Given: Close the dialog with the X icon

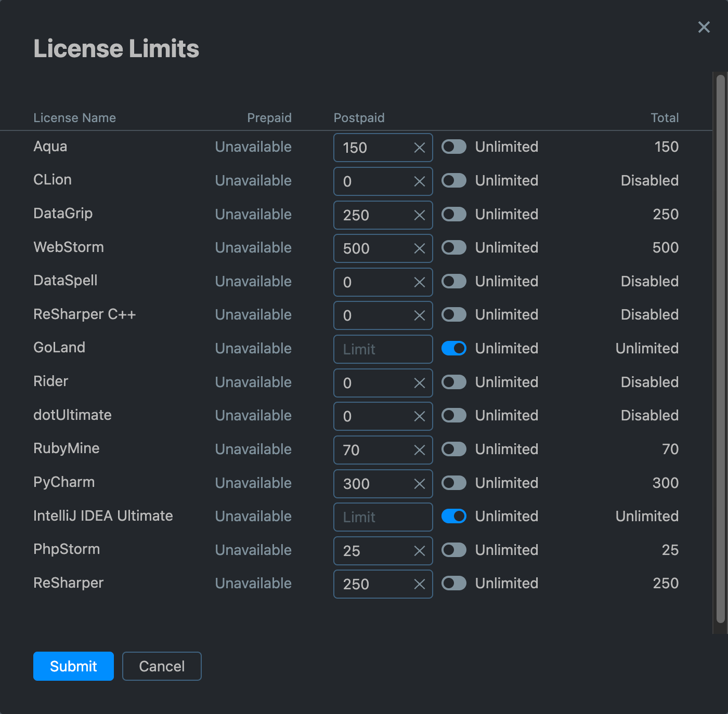Looking at the screenshot, I should [x=704, y=27].
